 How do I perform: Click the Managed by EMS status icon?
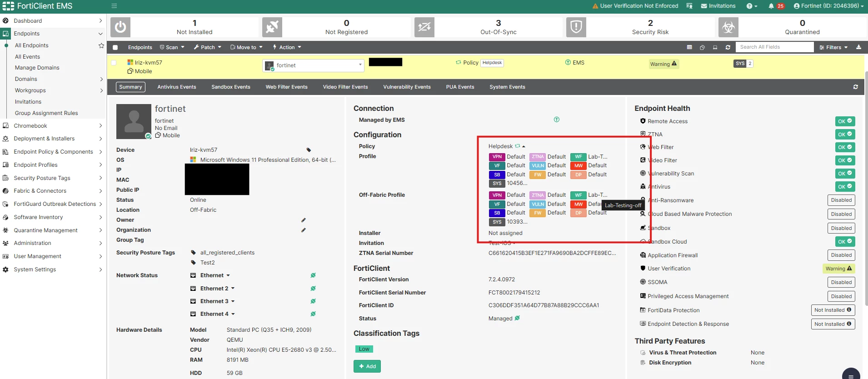coord(557,120)
